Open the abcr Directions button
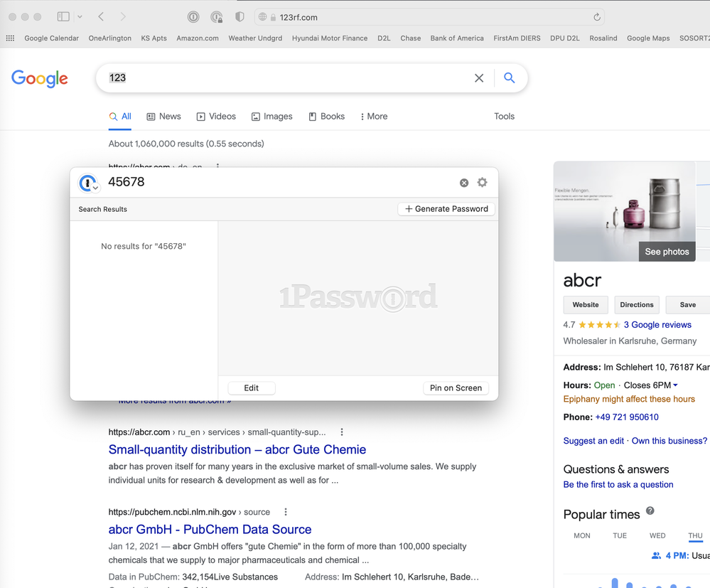Image resolution: width=710 pixels, height=588 pixels. (636, 305)
